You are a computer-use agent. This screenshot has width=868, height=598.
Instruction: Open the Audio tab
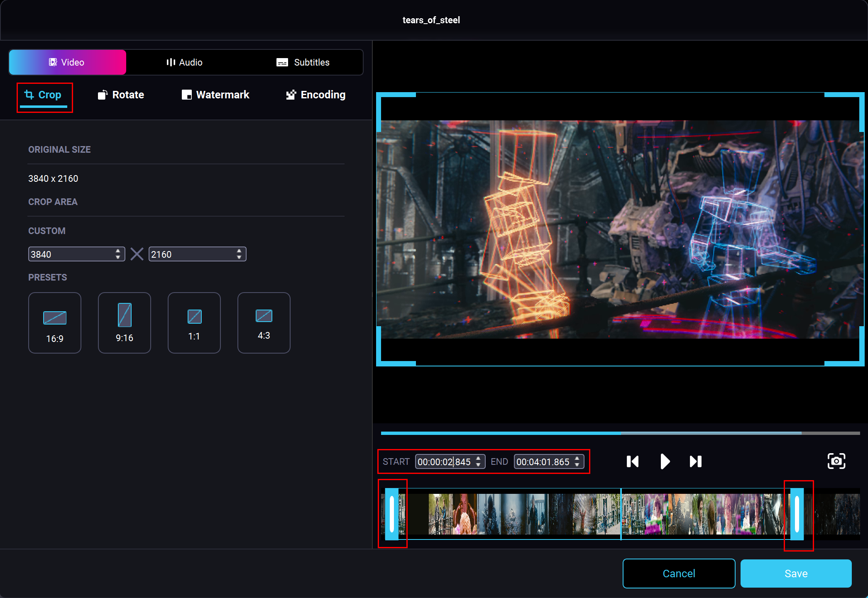(184, 62)
